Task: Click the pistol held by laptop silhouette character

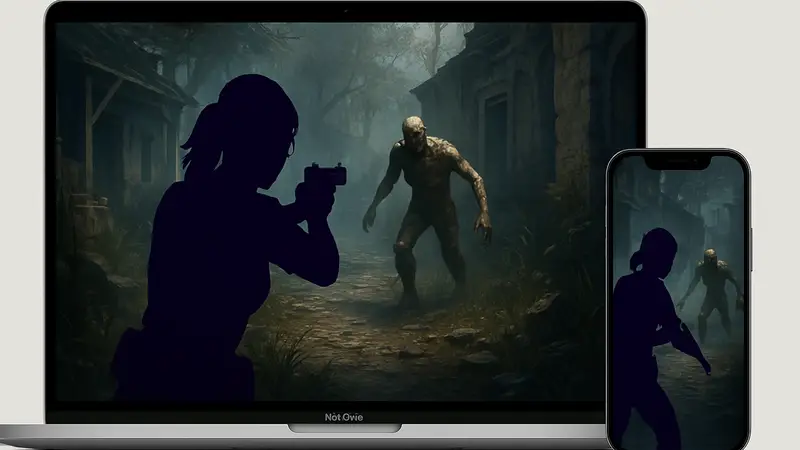Action: [325, 177]
